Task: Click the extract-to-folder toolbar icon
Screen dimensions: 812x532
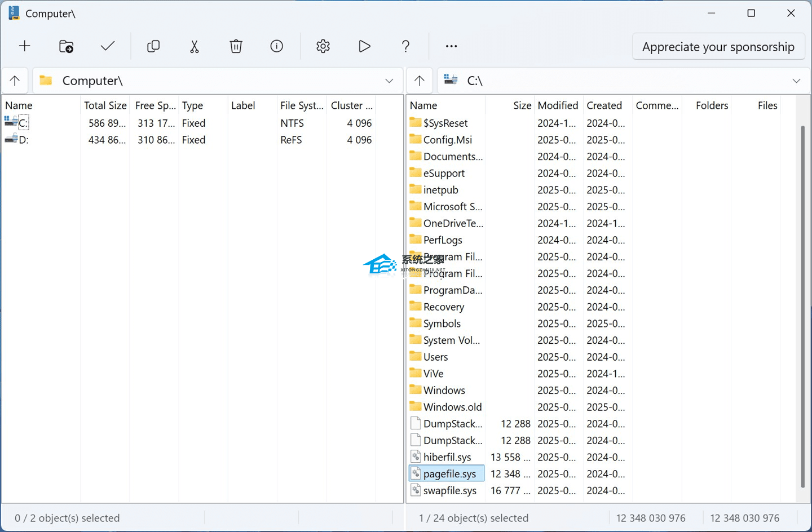Action: (x=67, y=46)
